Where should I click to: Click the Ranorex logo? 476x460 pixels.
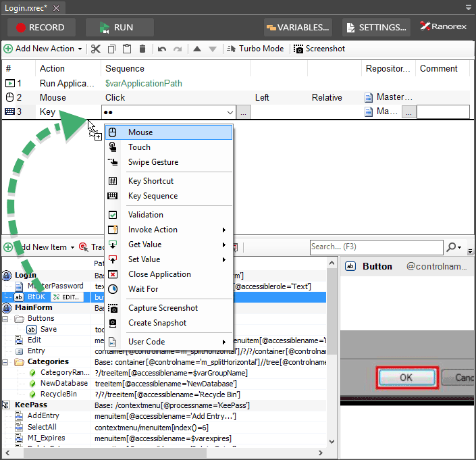[443, 26]
